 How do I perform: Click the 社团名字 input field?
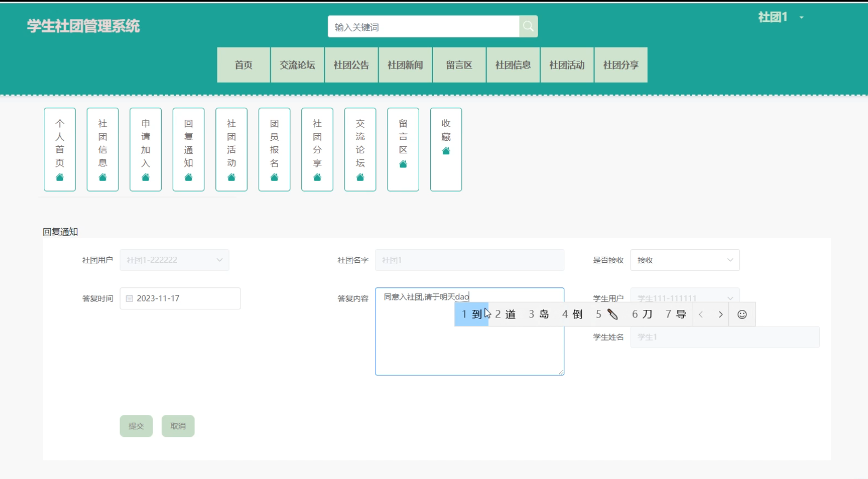click(x=470, y=260)
